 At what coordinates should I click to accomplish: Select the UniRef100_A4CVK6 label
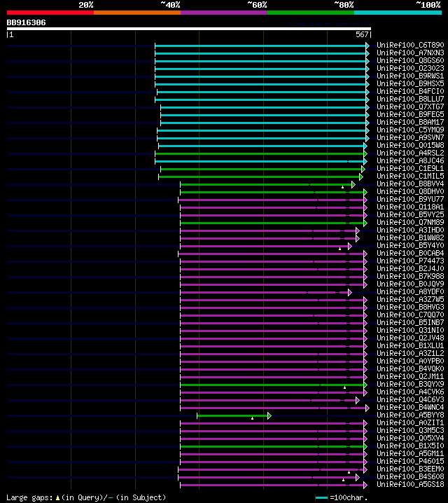(x=410, y=392)
